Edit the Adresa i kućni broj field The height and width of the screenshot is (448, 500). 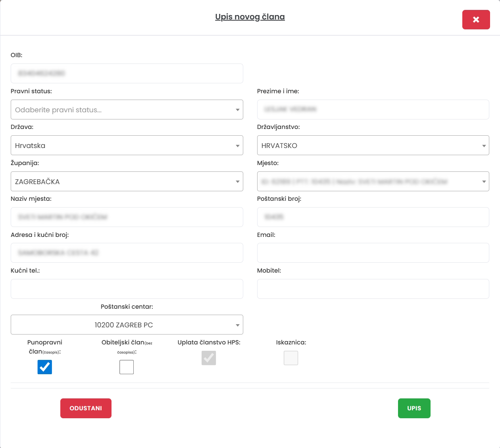tap(127, 253)
